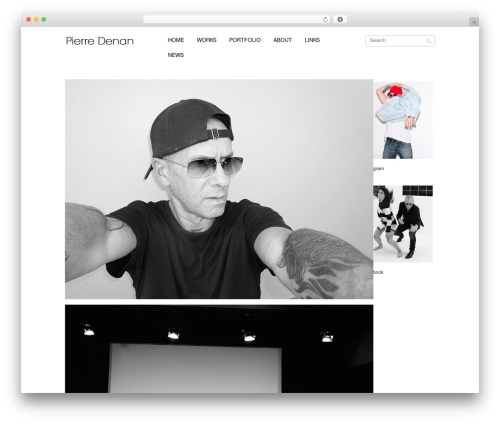Open the HOME menu item

(176, 40)
